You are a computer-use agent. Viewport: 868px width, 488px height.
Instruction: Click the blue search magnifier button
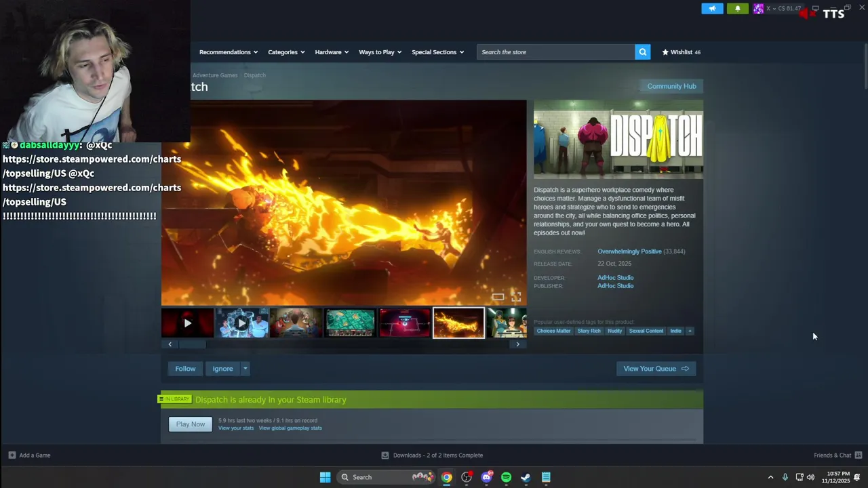[642, 52]
